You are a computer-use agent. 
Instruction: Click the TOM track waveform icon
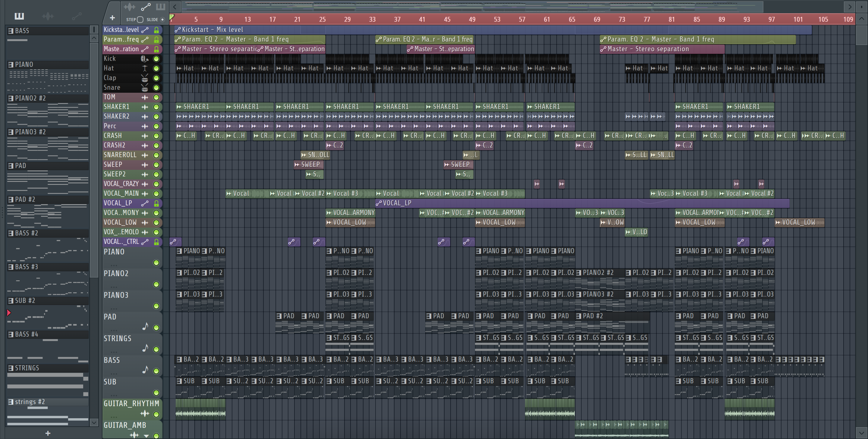click(x=145, y=97)
